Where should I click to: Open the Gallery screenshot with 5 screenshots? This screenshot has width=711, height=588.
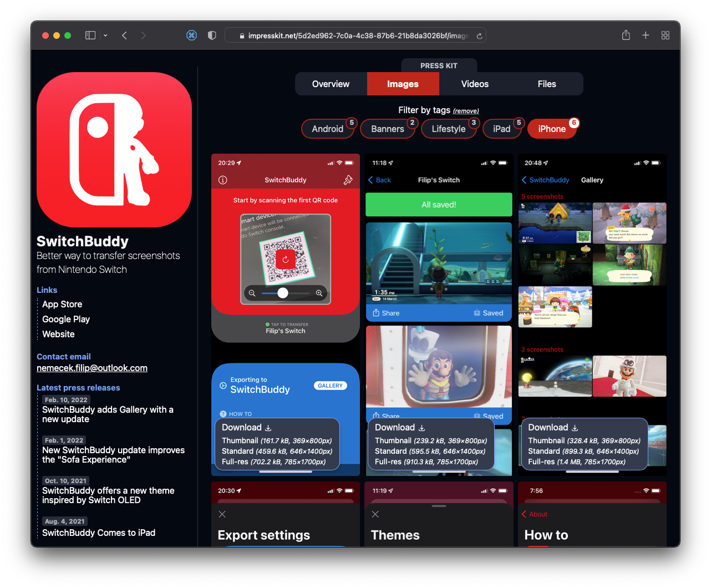coord(592,315)
